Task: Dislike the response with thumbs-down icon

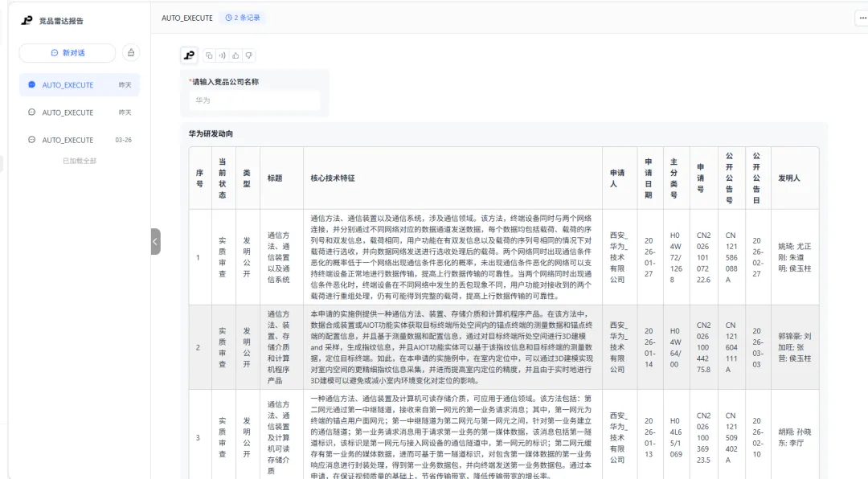Action: [x=248, y=55]
